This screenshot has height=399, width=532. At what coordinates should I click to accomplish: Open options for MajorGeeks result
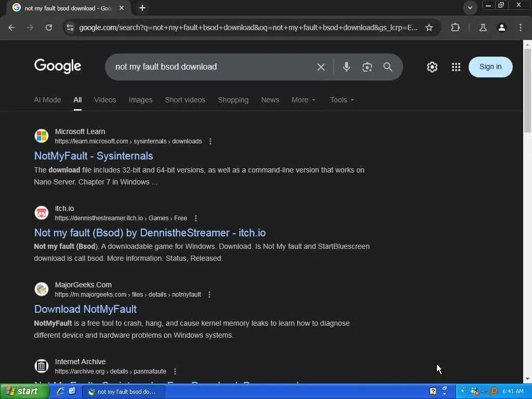coord(209,295)
